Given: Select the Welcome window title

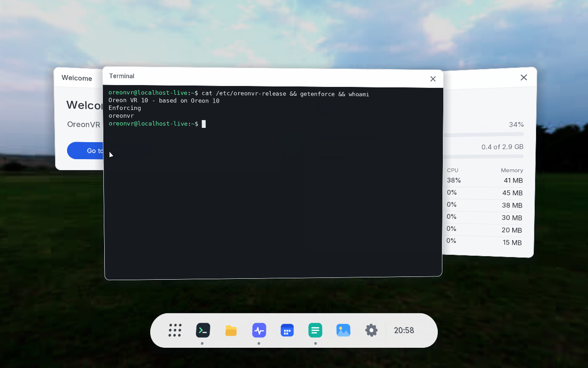Looking at the screenshot, I should pos(77,78).
